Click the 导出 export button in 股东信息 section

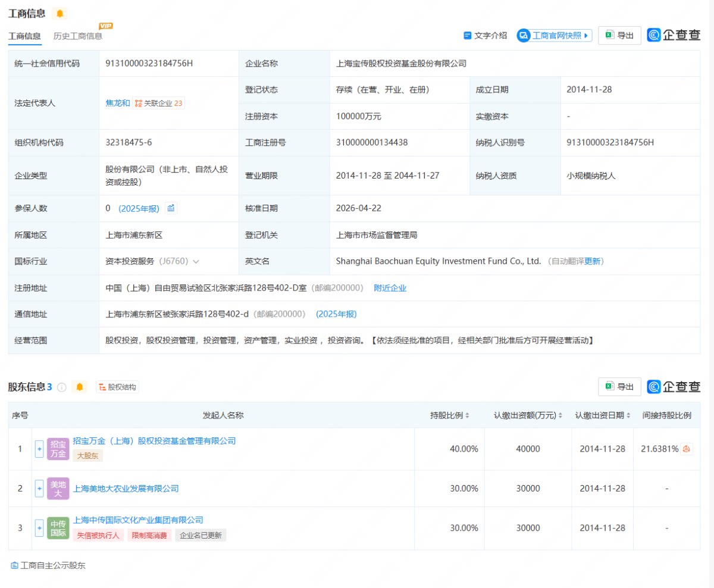tap(619, 387)
